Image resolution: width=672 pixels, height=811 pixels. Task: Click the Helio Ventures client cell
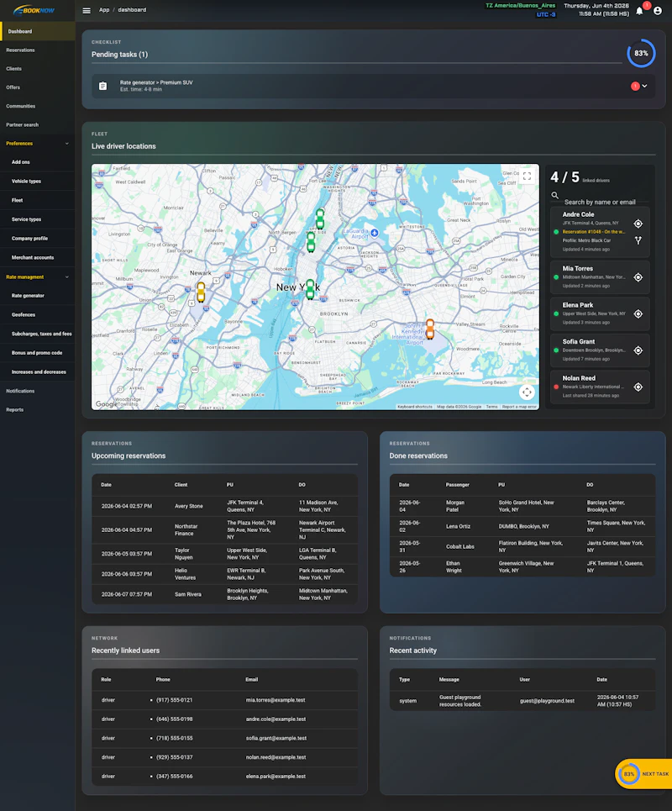tap(185, 574)
